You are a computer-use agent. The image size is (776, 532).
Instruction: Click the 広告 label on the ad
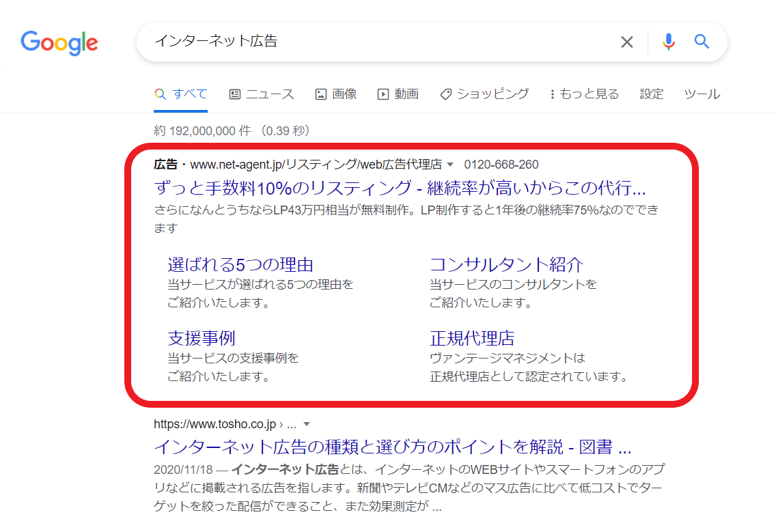tap(165, 165)
